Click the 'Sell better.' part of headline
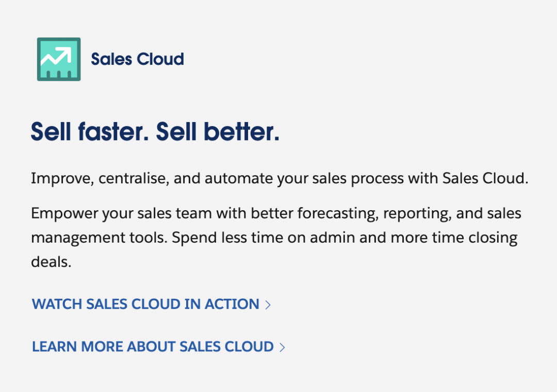 pos(218,132)
